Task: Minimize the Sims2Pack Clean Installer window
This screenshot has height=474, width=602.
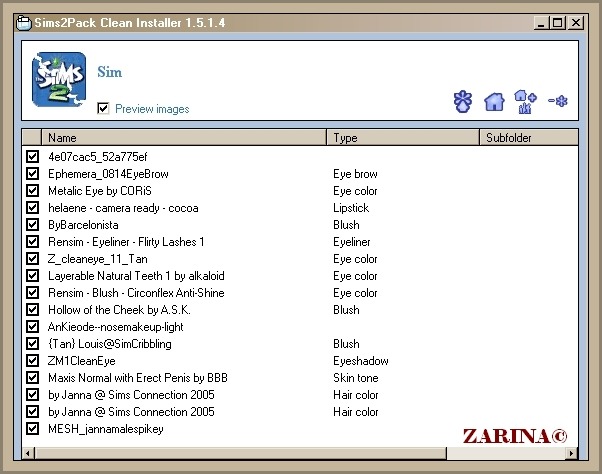Action: (541, 23)
